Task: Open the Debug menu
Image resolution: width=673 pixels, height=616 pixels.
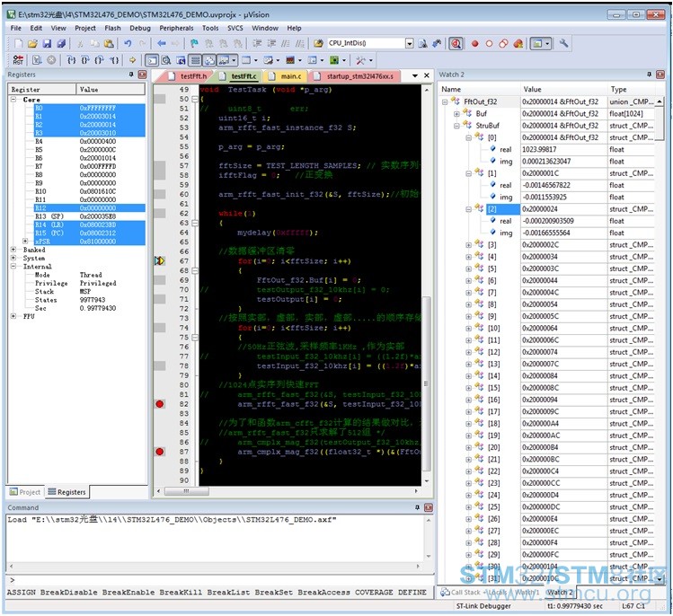Action: [140, 29]
